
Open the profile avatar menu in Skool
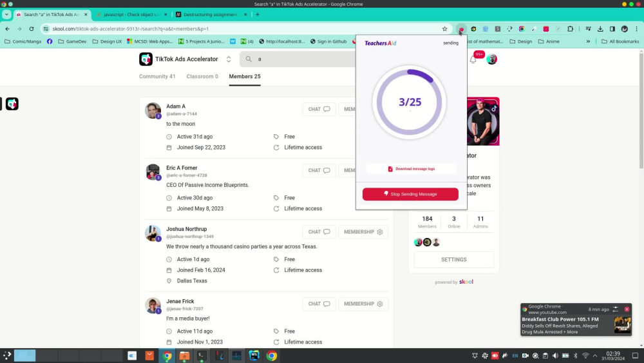point(491,59)
